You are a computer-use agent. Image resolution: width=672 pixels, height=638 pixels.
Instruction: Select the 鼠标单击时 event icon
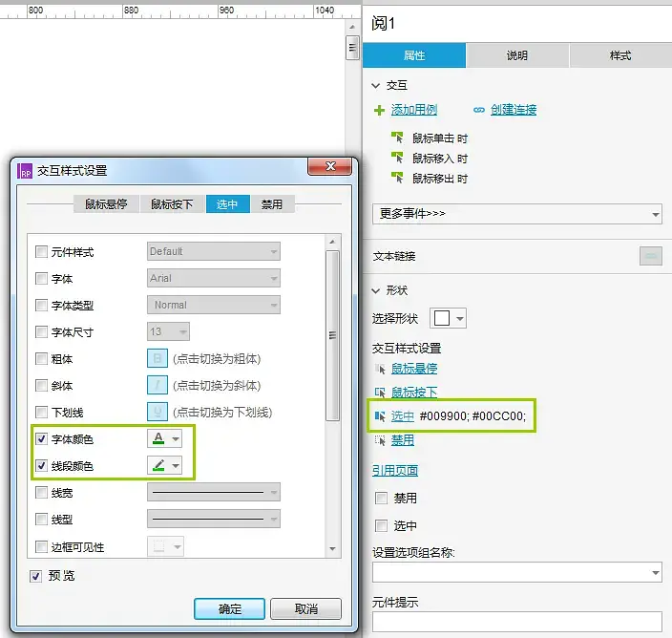click(x=397, y=138)
